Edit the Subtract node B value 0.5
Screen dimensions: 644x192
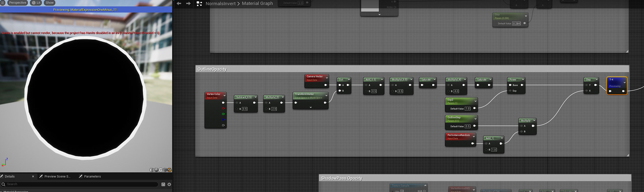[x=245, y=109]
